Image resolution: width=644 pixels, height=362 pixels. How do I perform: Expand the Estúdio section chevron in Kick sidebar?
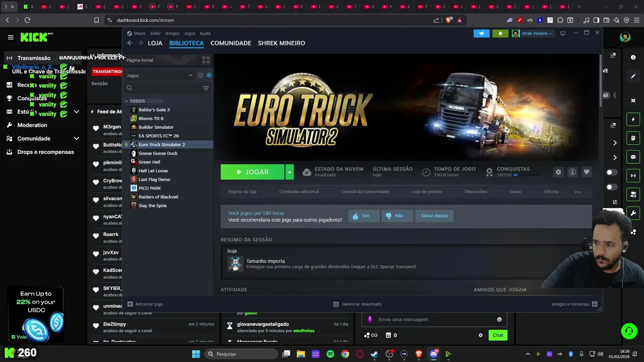pos(76,112)
